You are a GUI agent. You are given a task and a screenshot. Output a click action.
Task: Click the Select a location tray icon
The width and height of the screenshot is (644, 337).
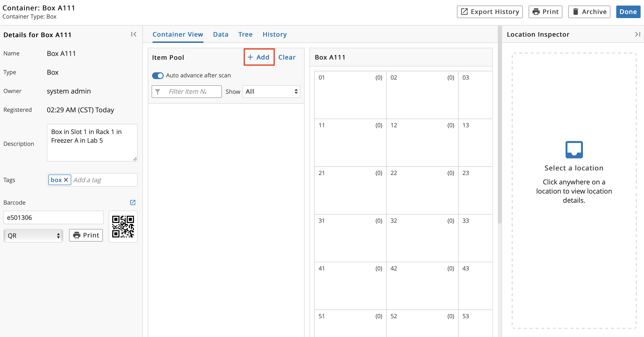click(574, 149)
